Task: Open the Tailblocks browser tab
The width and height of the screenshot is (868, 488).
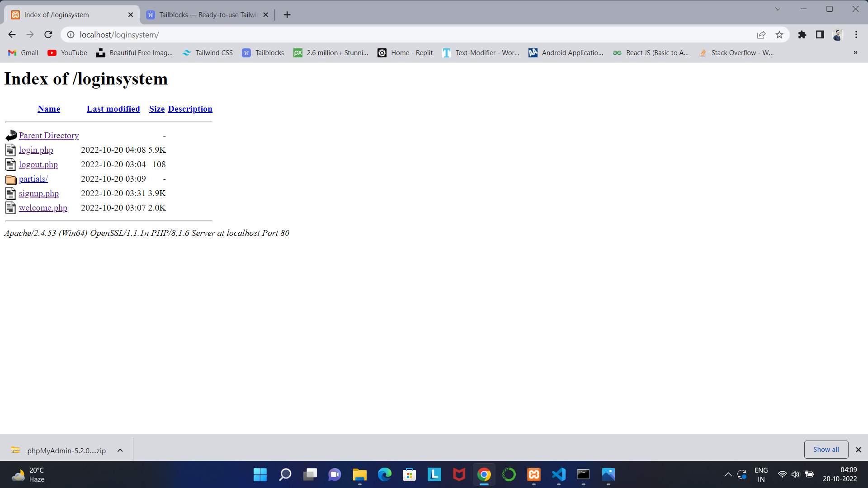Action: (x=203, y=14)
